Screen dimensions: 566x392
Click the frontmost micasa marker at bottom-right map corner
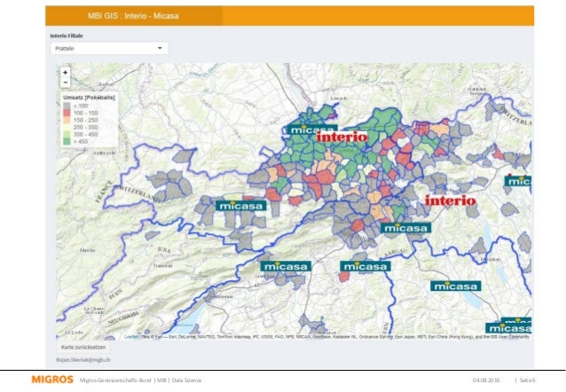[x=508, y=328]
